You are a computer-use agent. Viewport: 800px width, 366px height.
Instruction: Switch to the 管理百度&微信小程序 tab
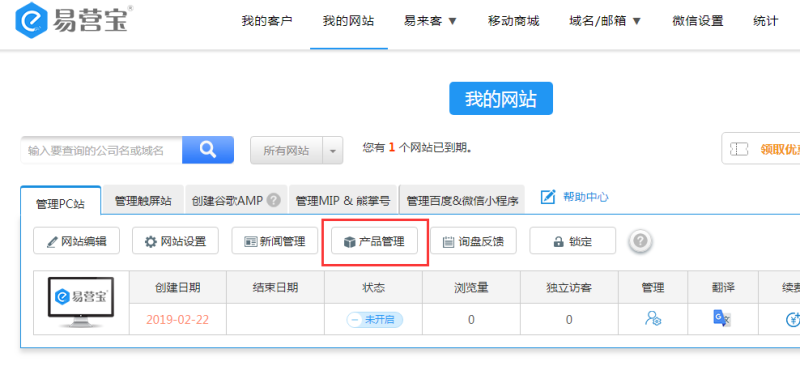tap(462, 200)
